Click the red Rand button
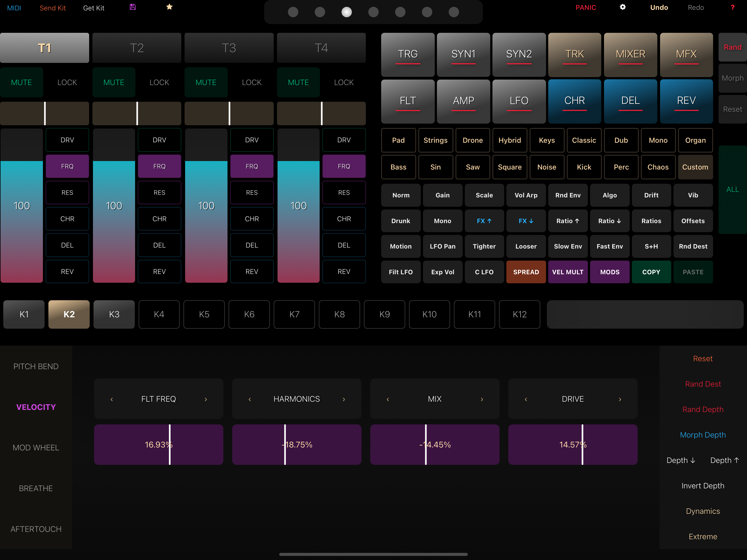747x560 pixels. [733, 47]
